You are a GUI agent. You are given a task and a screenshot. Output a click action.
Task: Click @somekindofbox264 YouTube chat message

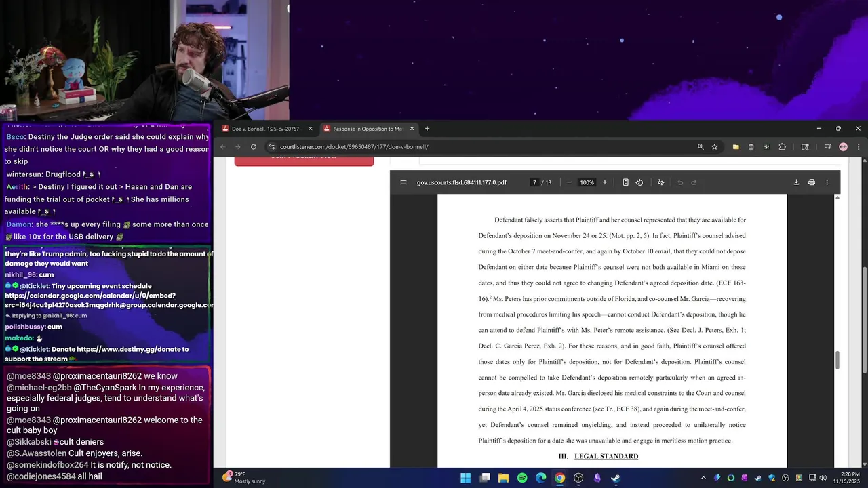(x=89, y=465)
